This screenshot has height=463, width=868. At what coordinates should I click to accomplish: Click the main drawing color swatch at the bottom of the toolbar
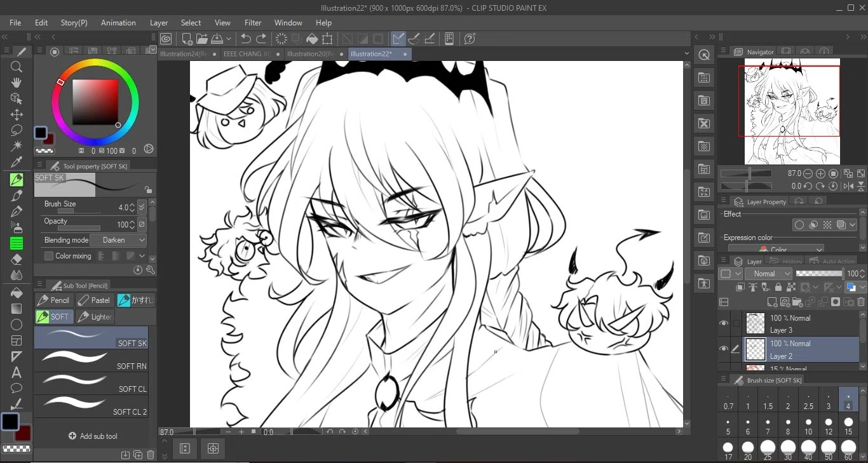click(x=10, y=422)
